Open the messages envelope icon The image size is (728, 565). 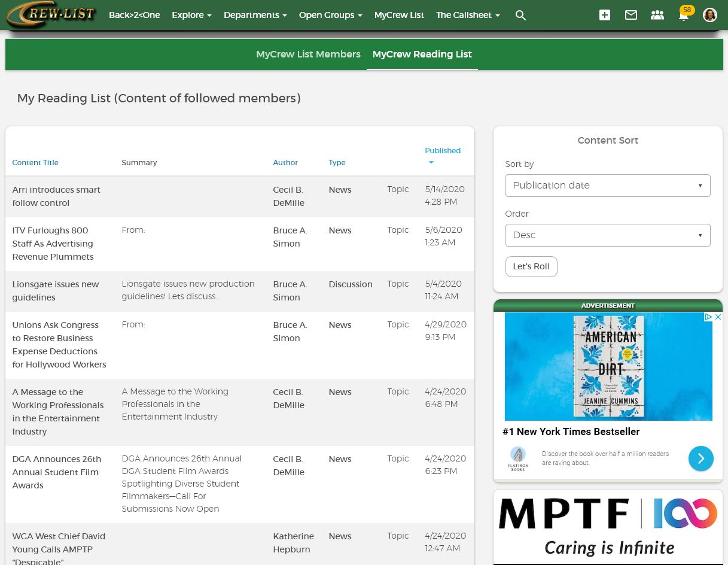click(631, 16)
